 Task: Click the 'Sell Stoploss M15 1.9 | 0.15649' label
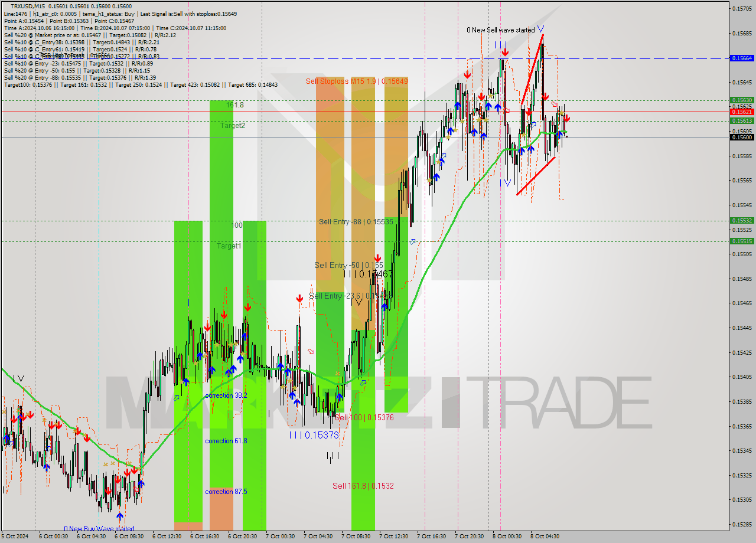coord(357,81)
